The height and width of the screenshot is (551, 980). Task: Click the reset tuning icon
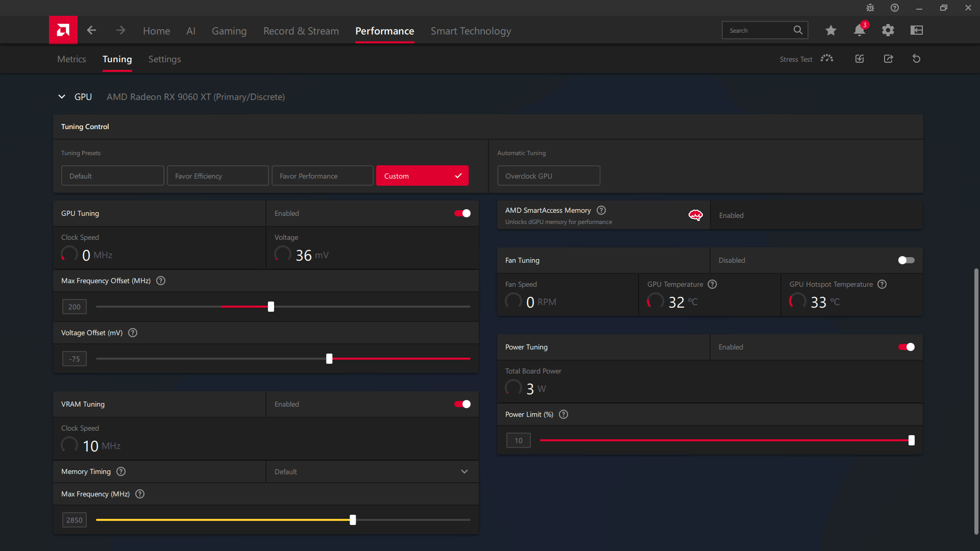[x=916, y=59]
